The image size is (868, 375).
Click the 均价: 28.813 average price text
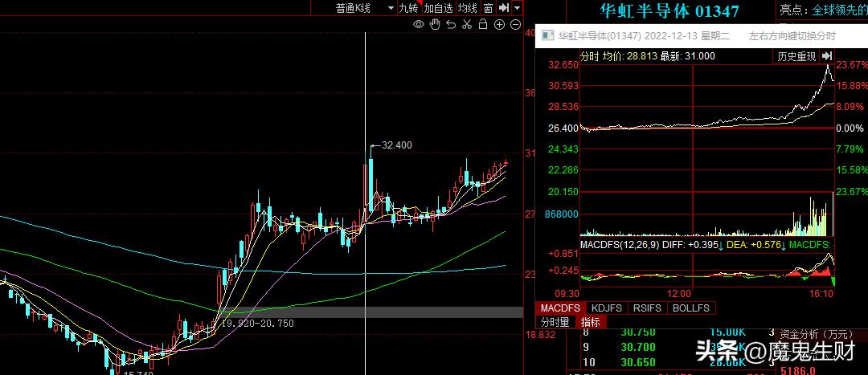click(630, 56)
